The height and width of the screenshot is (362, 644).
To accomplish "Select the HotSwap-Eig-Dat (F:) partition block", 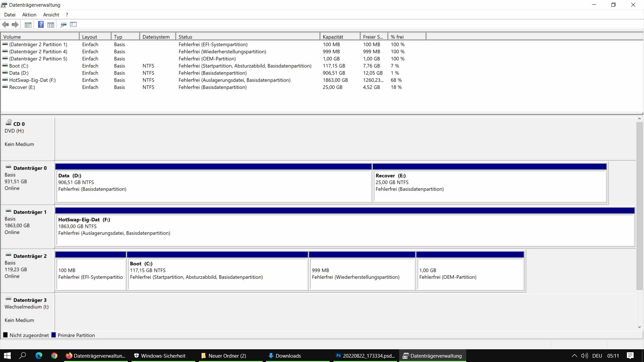I will point(345,230).
